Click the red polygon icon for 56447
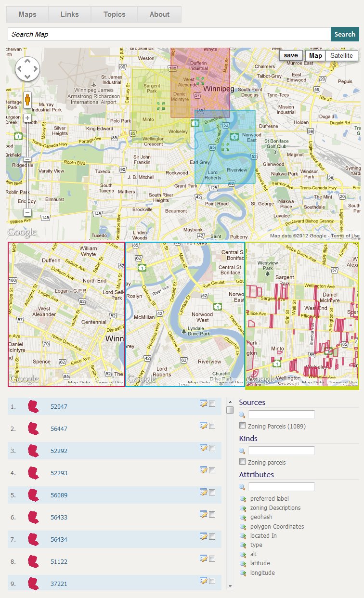The width and height of the screenshot is (364, 598). [33, 429]
